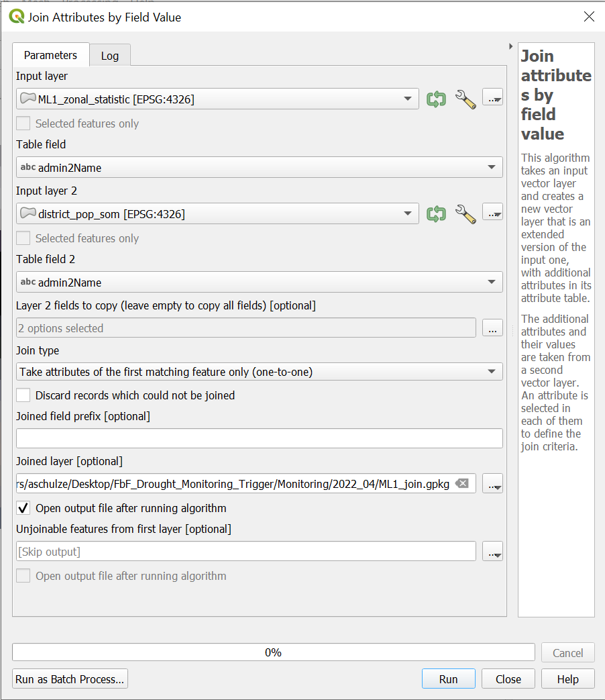The height and width of the screenshot is (700, 605).
Task: Uncheck Open output file after running algorithm
Action: point(23,508)
